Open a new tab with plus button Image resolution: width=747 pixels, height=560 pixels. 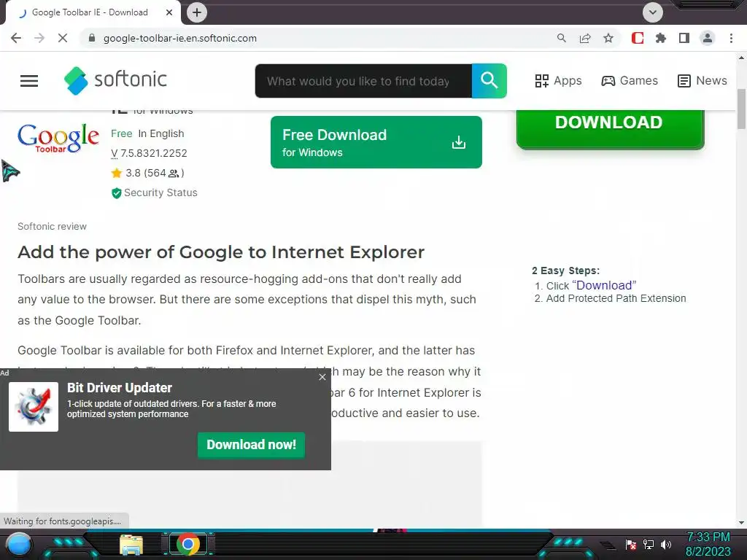tap(197, 12)
